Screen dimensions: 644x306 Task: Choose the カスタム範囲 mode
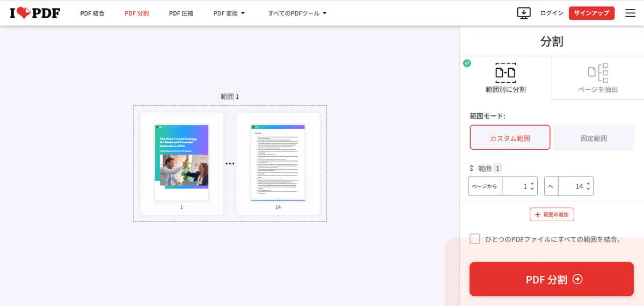[x=510, y=137]
